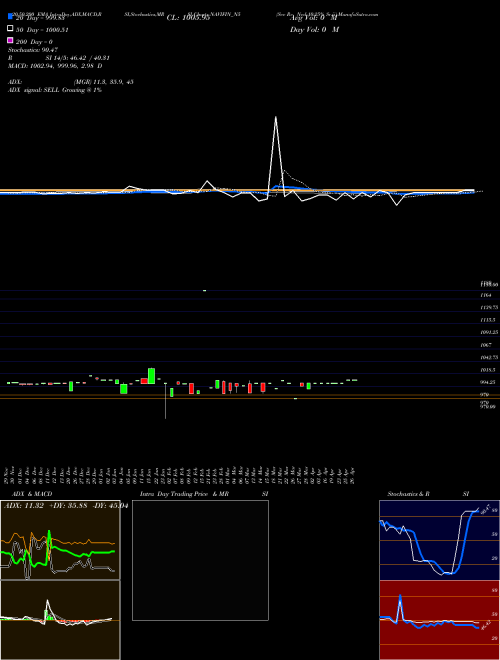Viewport: 500px width, 660px height.
Task: Click the 994.25 price axis label
Action: (488, 382)
